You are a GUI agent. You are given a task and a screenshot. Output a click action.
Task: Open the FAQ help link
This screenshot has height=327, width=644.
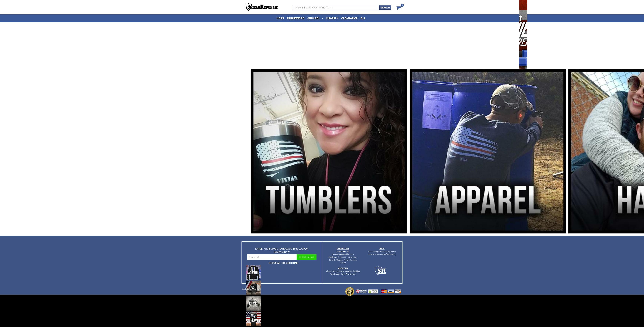click(370, 252)
